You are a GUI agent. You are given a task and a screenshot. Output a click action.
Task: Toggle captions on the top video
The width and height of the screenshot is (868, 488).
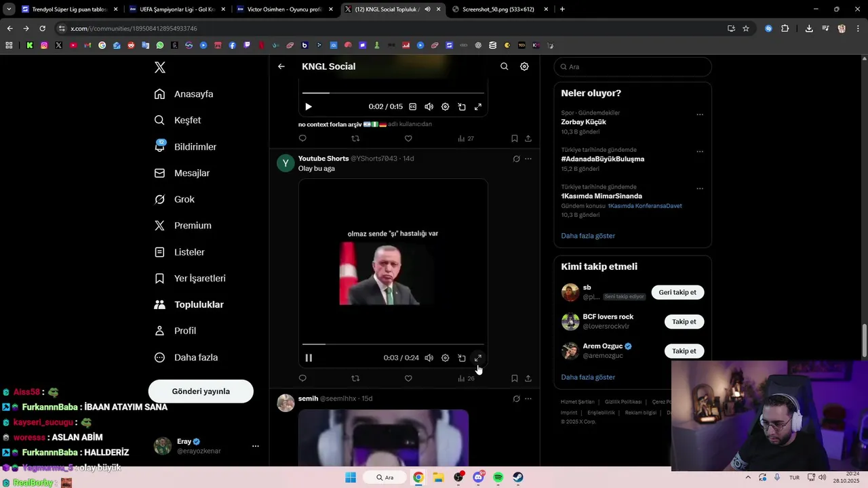[412, 106]
